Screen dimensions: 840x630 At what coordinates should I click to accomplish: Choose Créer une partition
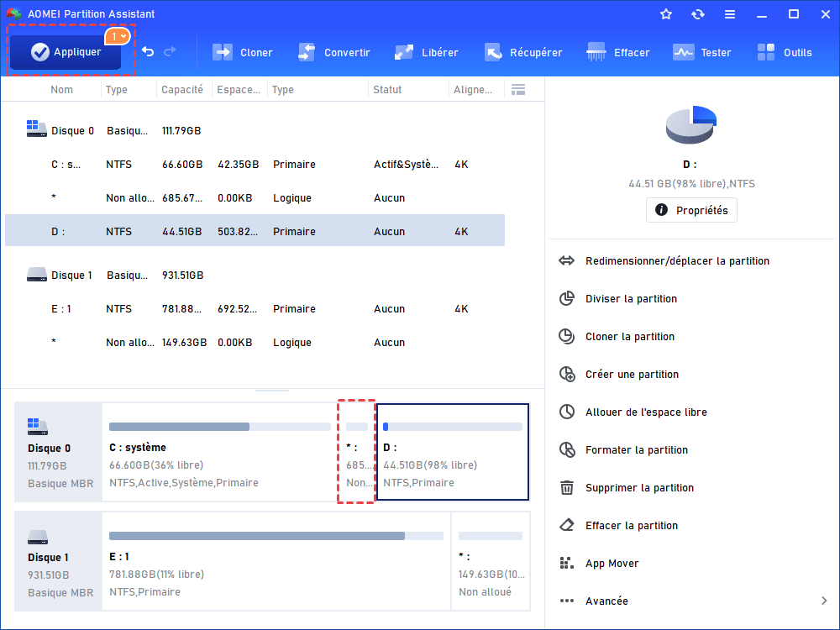click(x=633, y=374)
